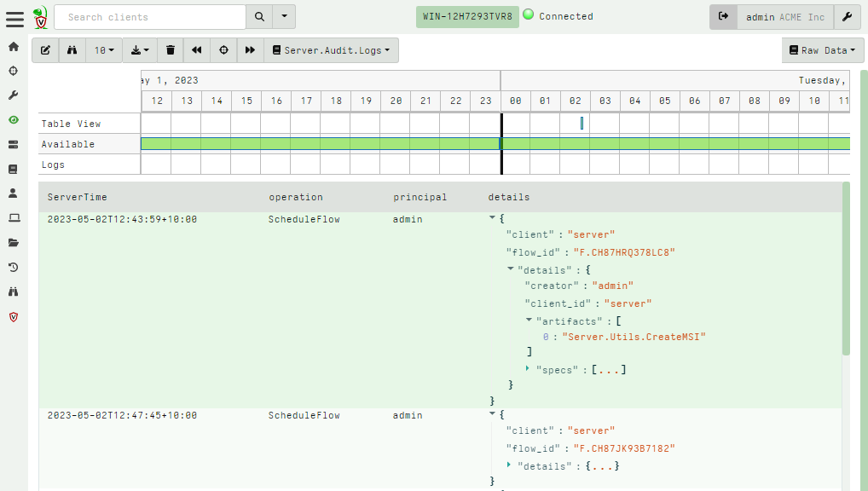
Task: Click the red shield icon in sidebar
Action: pyautogui.click(x=14, y=316)
